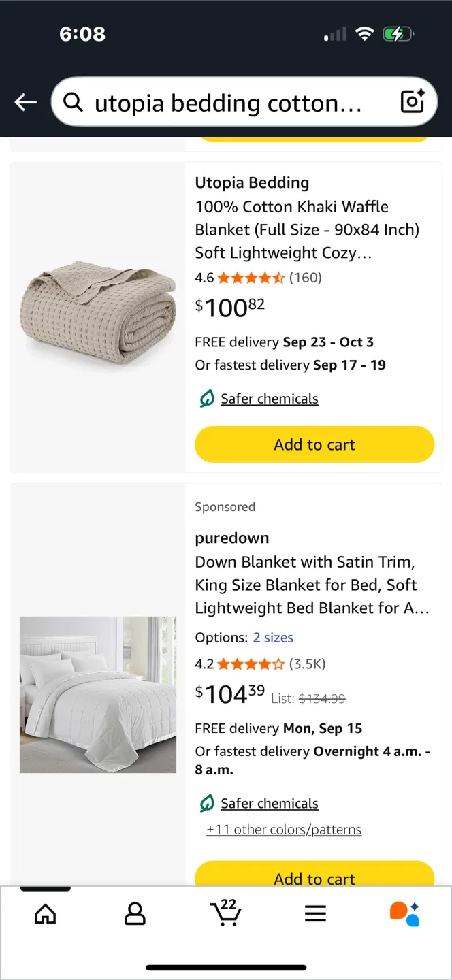Tap the back arrow to return
The width and height of the screenshot is (452, 980).
[25, 102]
